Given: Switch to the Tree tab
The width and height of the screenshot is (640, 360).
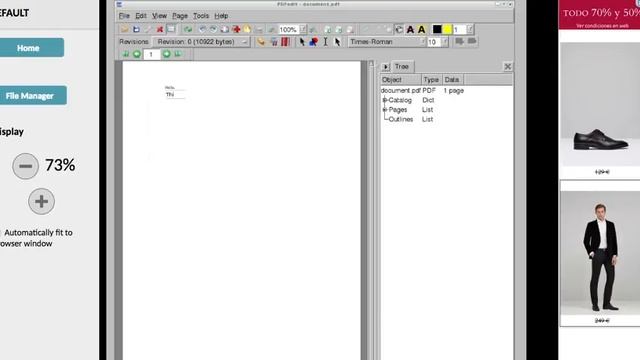Looking at the screenshot, I should 402,67.
